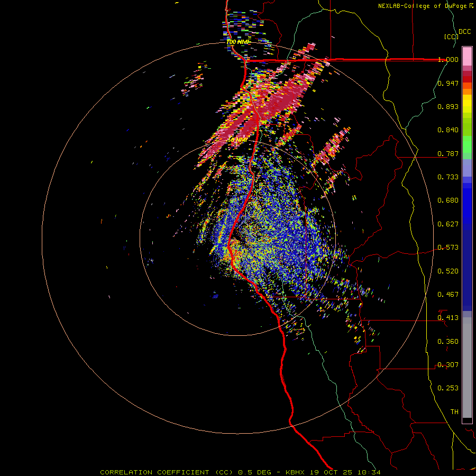
Task: Click the DCC legend title
Action: [x=464, y=32]
